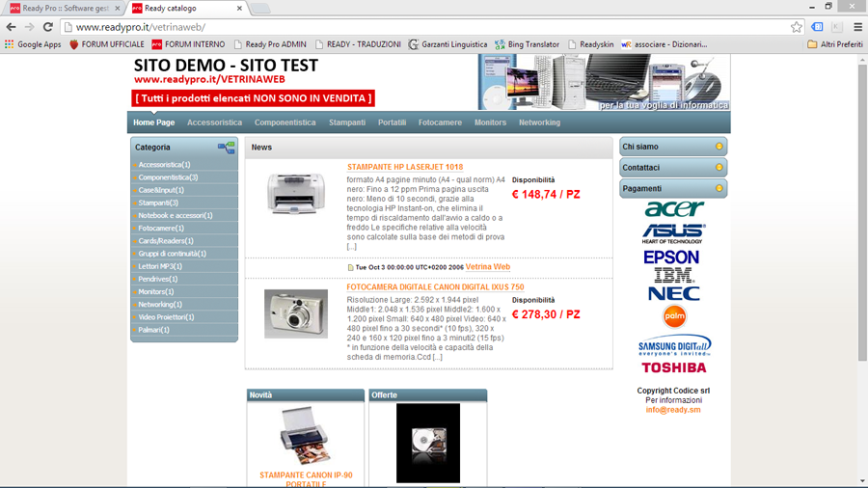Click the Asus brand logo
Viewport: 868px width, 488px height.
673,233
